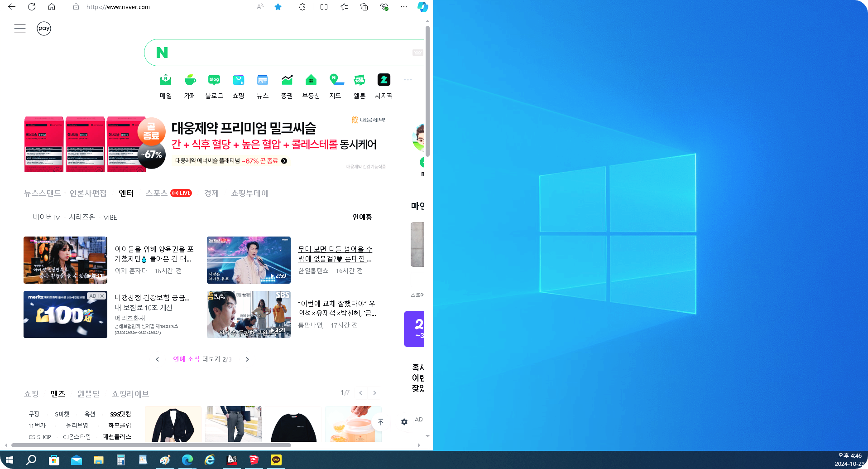The height and width of the screenshot is (469, 868).
Task: Show next shopping page arrow
Action: 374,393
